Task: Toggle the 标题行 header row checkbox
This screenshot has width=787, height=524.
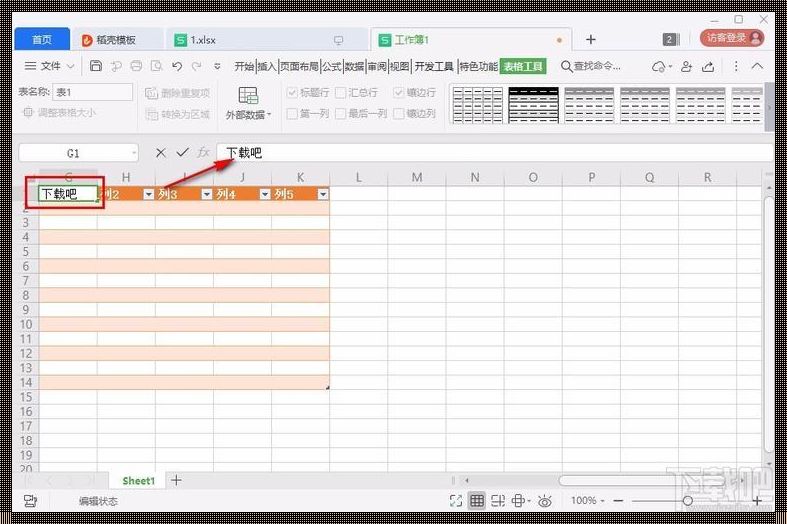Action: tap(293, 93)
